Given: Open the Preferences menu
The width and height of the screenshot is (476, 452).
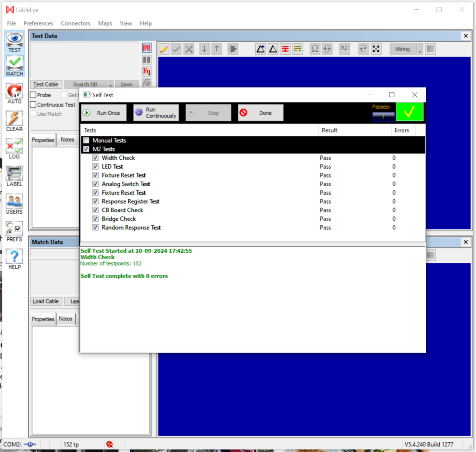Looking at the screenshot, I should (38, 23).
